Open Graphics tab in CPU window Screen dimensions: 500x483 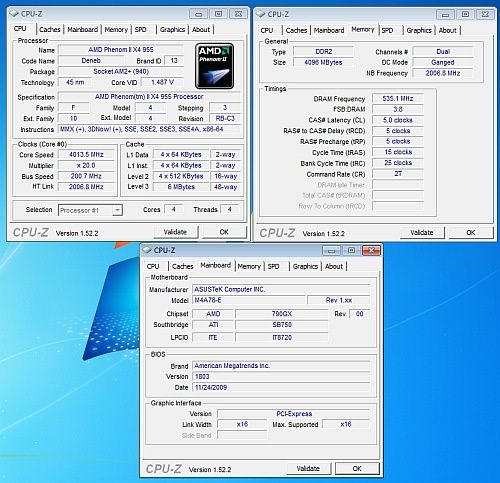(x=172, y=30)
